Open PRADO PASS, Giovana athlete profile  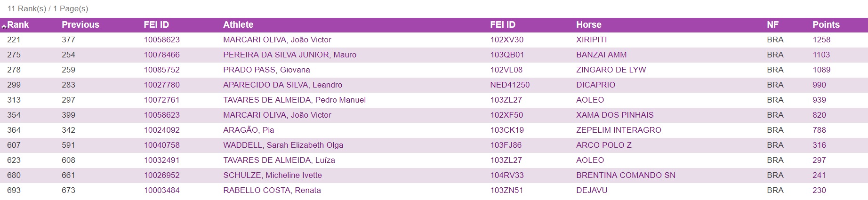[x=266, y=70]
